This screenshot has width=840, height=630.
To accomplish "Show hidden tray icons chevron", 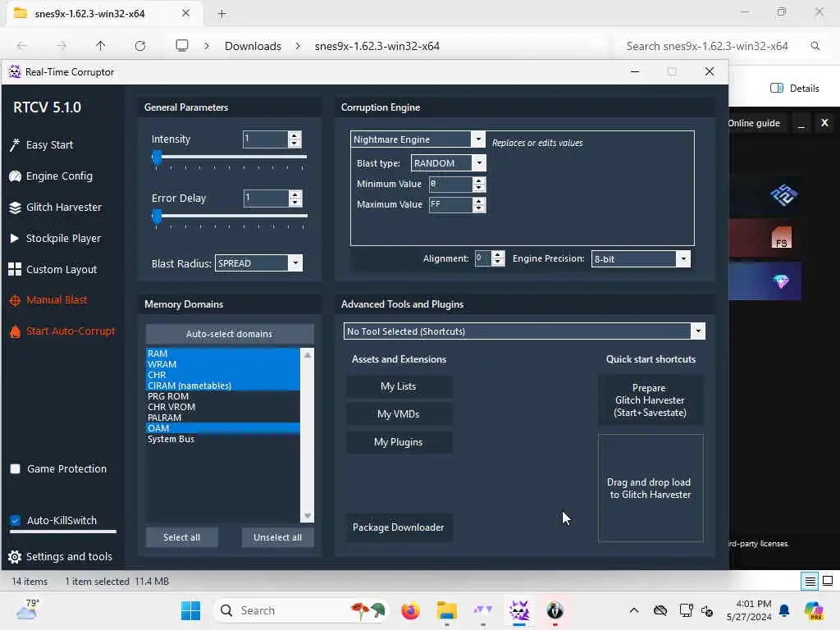I will click(634, 610).
